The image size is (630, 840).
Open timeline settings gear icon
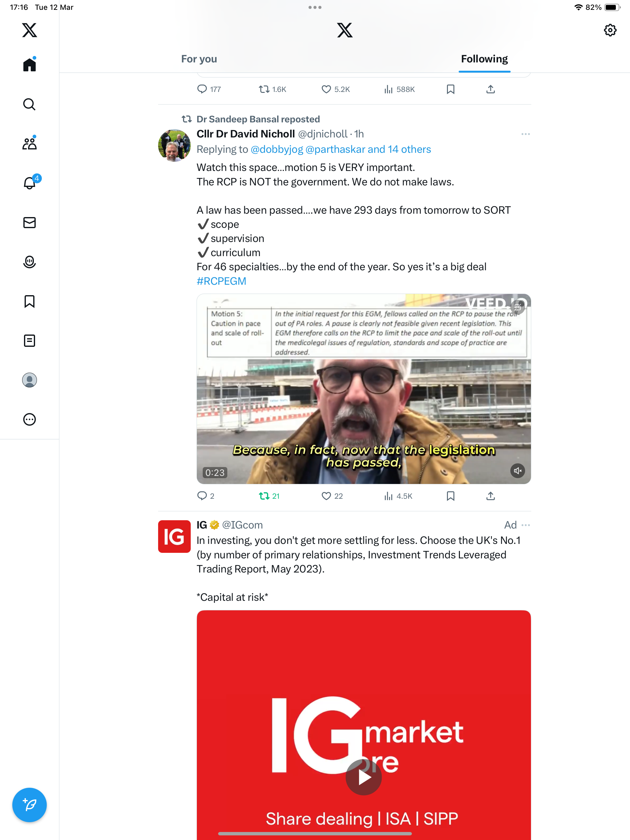pyautogui.click(x=610, y=30)
